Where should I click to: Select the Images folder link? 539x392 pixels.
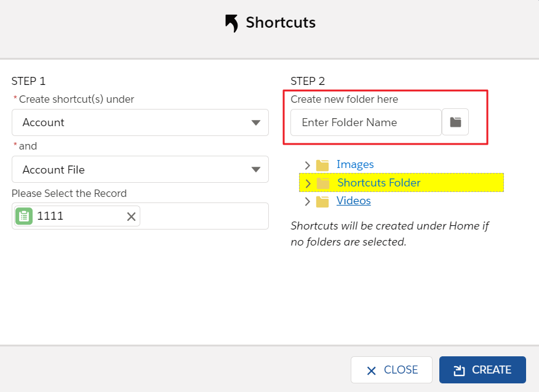[355, 164]
